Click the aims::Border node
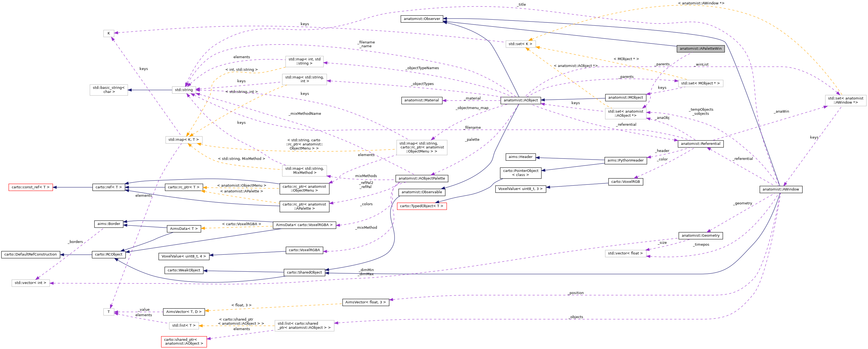The image size is (868, 349). click(109, 224)
